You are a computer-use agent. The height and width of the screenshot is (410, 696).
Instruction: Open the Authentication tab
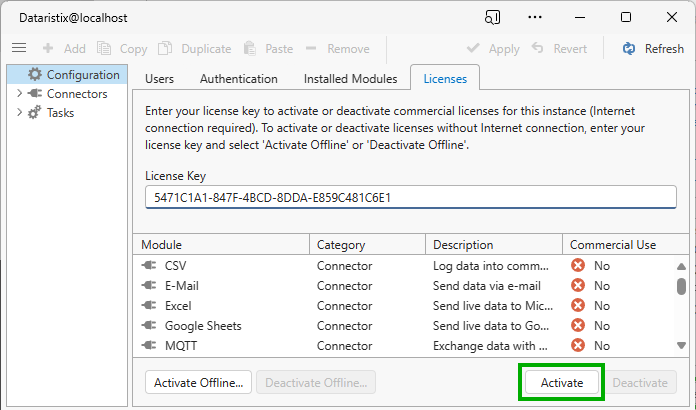(239, 78)
